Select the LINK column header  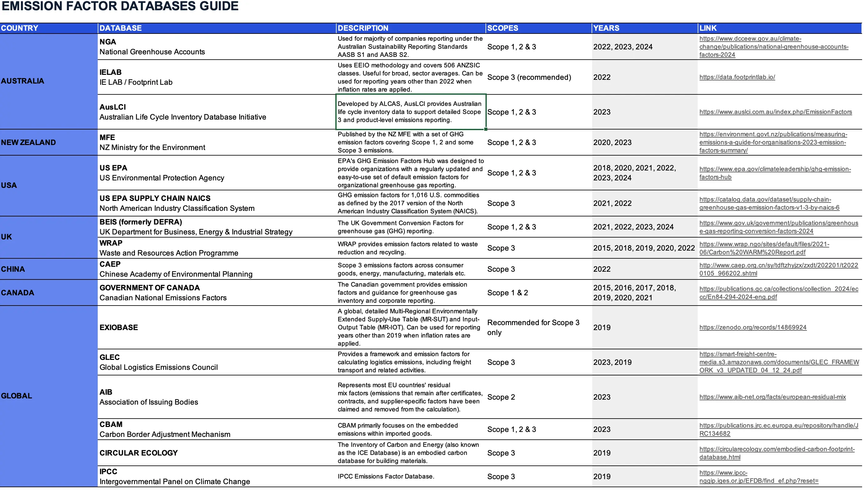(780, 28)
